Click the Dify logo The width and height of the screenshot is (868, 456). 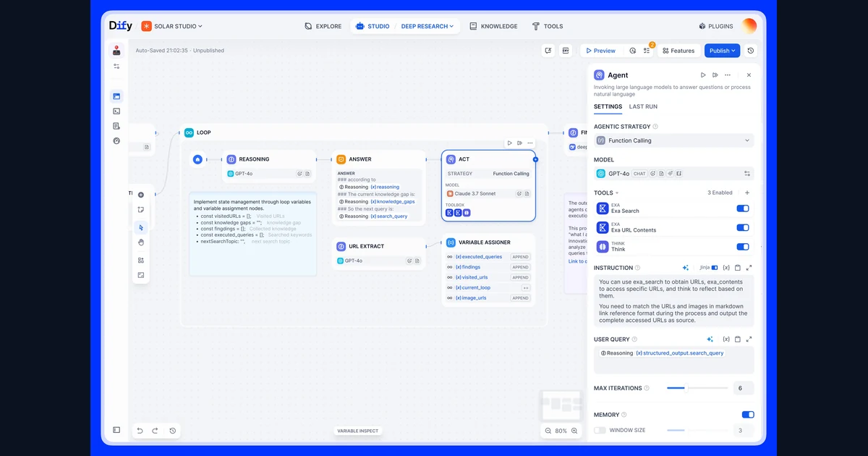[121, 26]
